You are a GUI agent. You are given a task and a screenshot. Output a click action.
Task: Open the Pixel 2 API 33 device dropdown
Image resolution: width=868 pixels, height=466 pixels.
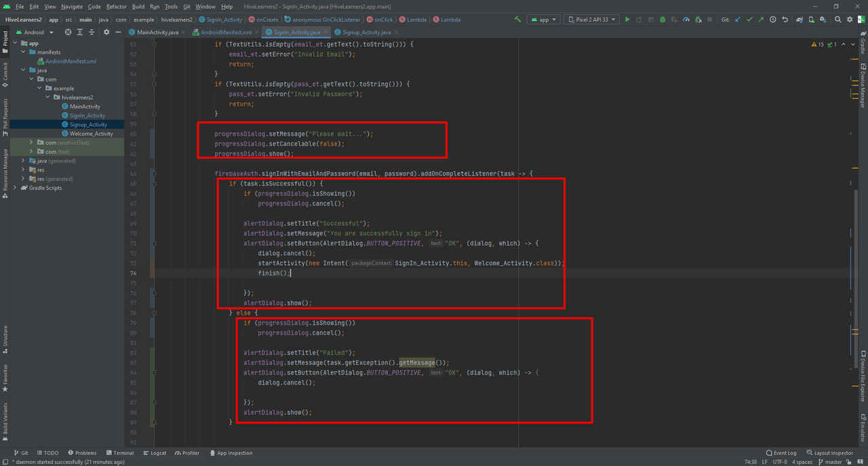(x=591, y=20)
